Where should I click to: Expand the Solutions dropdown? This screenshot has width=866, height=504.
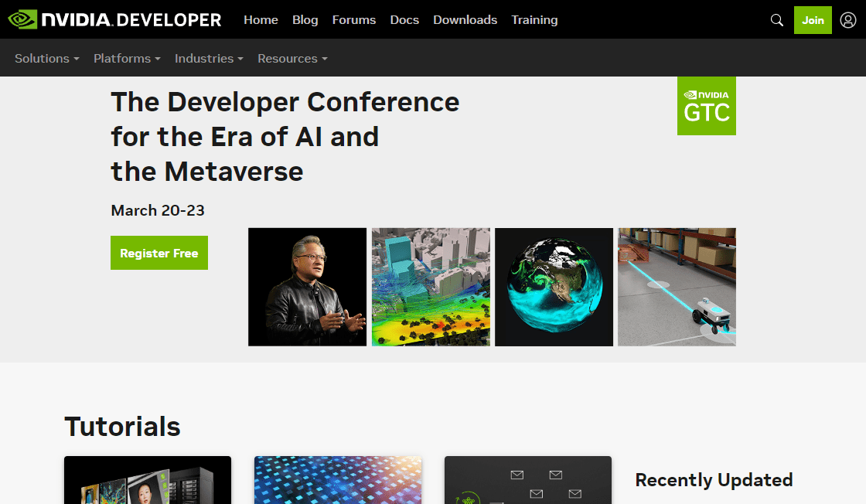tap(47, 59)
